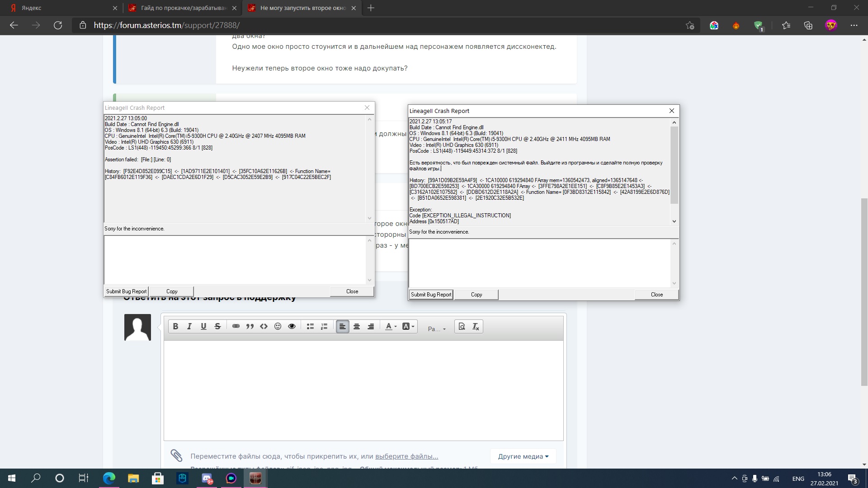Open the emoji picker
The height and width of the screenshot is (488, 868).
tap(278, 326)
